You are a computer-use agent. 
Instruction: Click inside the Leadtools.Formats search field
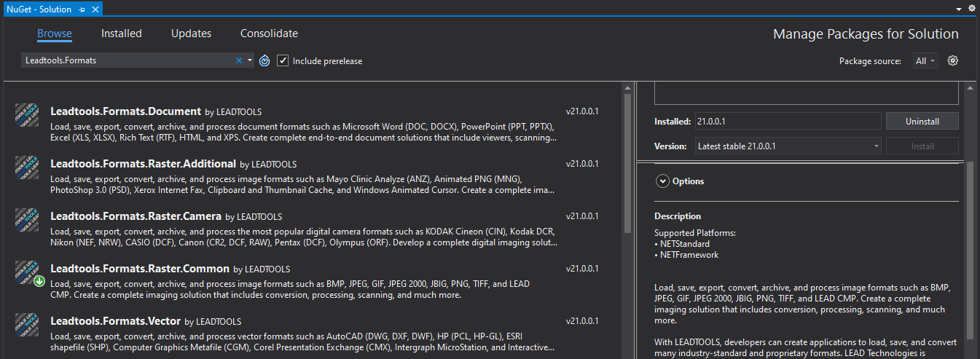click(124, 60)
